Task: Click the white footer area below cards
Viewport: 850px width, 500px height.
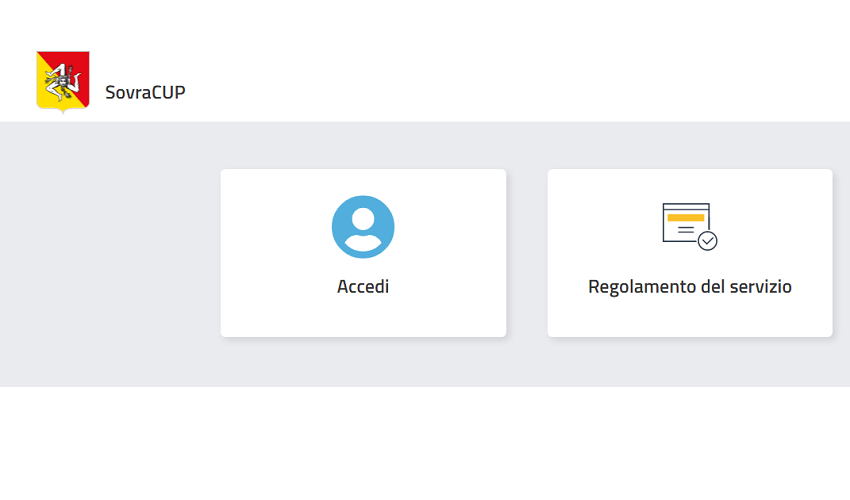Action: click(x=425, y=442)
